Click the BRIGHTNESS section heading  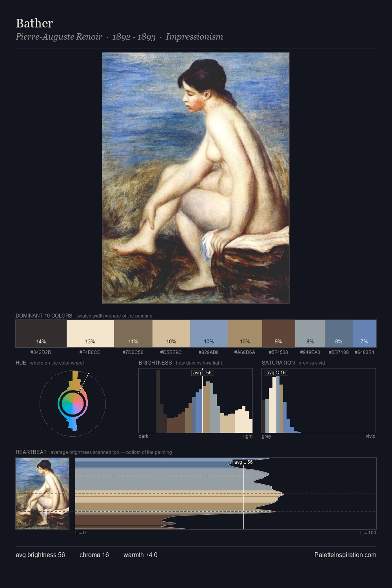155,363
